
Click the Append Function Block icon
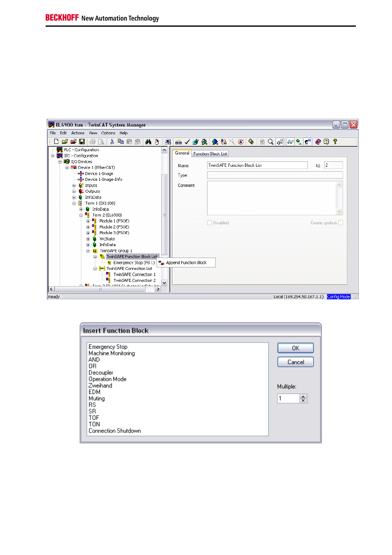pyautogui.click(x=161, y=263)
